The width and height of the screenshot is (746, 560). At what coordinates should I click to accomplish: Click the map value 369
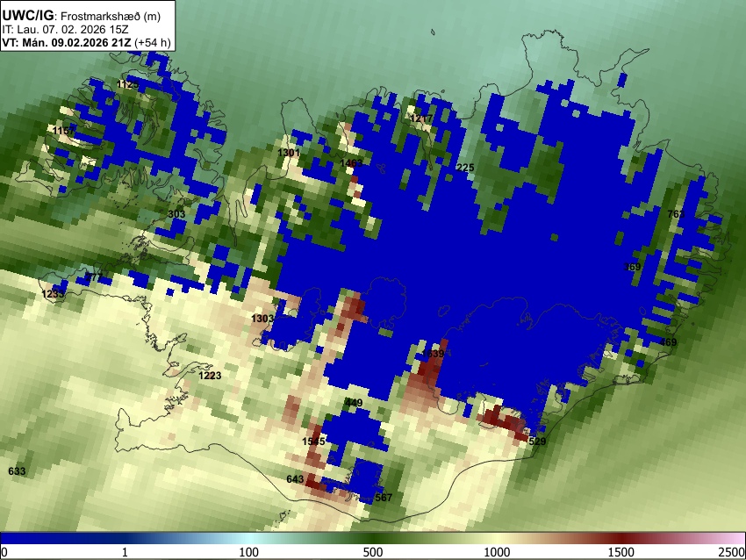click(632, 267)
